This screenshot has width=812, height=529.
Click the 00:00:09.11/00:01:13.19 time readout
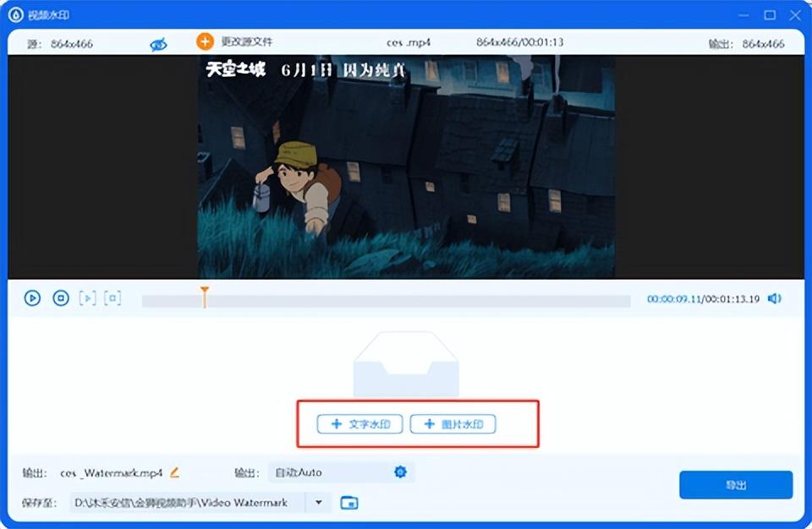coord(703,298)
